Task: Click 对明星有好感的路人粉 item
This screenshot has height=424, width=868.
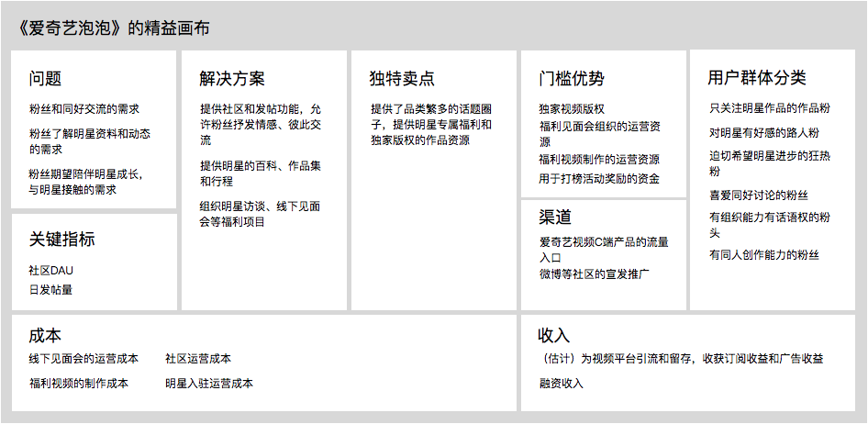Action: (764, 133)
